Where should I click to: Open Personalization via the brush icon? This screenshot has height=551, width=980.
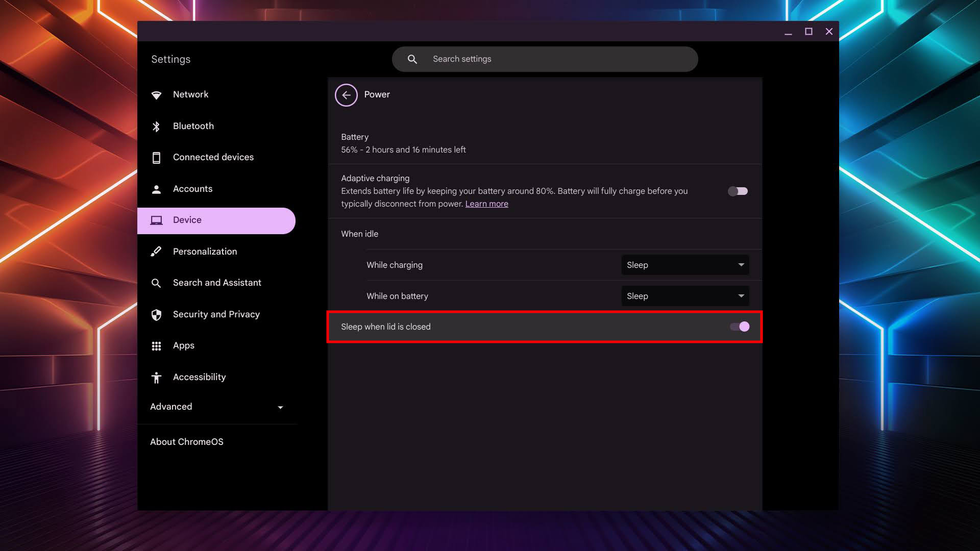point(156,251)
